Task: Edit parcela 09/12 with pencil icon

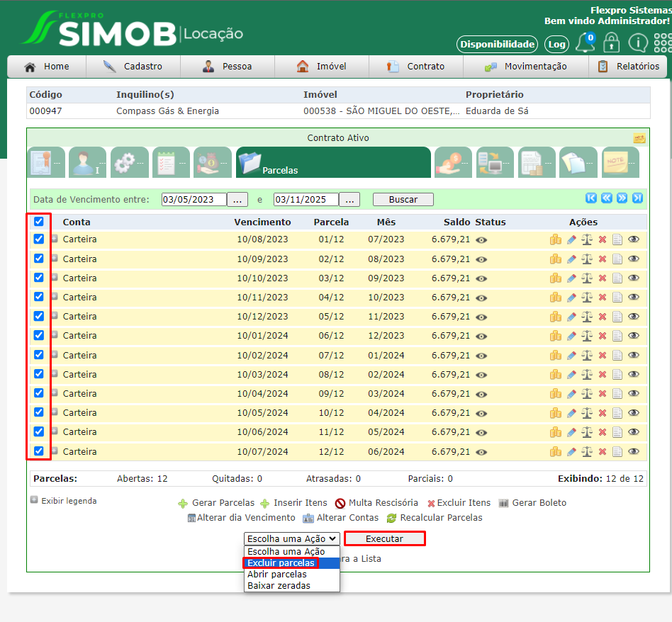Action: (571, 394)
